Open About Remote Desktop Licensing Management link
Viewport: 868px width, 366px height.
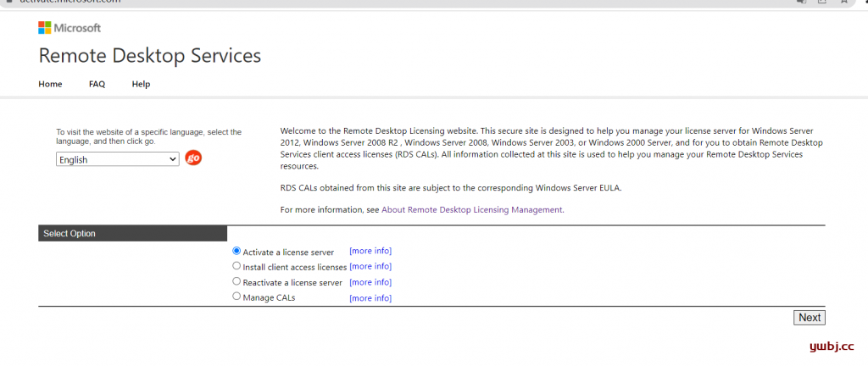point(471,209)
